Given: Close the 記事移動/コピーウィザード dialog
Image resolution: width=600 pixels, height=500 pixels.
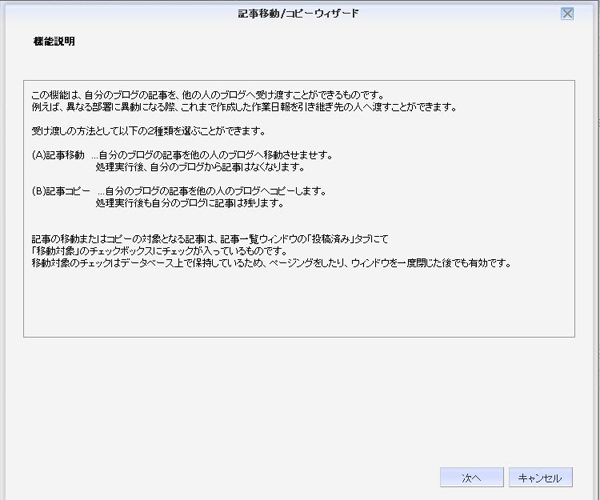Looking at the screenshot, I should pyautogui.click(x=567, y=14).
